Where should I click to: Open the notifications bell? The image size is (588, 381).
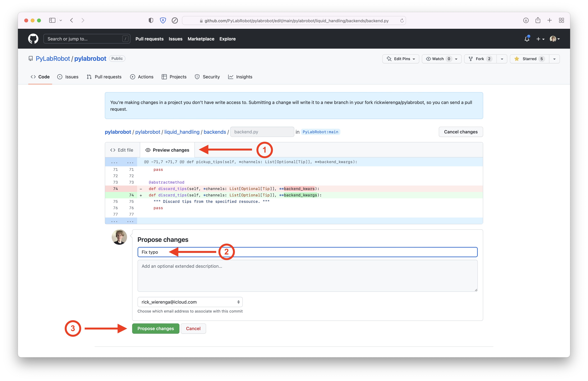point(527,39)
